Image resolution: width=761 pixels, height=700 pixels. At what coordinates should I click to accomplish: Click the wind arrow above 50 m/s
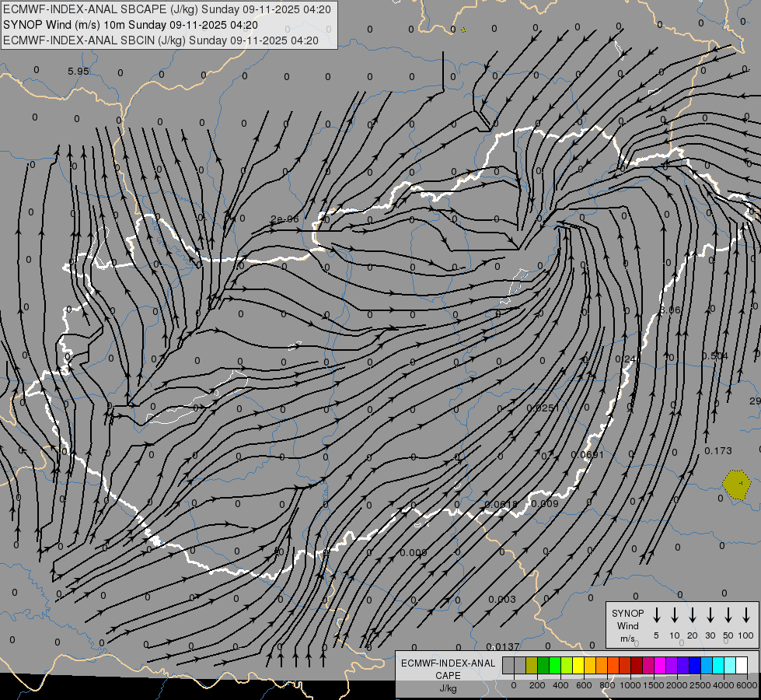tap(728, 615)
